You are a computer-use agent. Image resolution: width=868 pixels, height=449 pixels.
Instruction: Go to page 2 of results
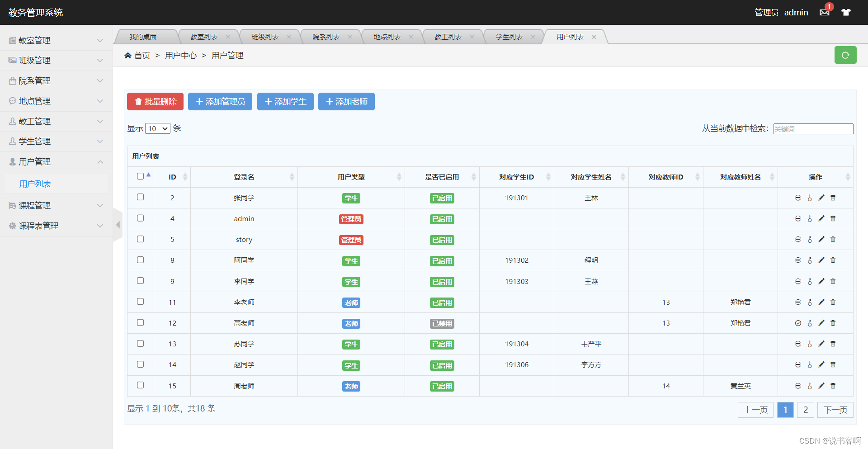806,410
